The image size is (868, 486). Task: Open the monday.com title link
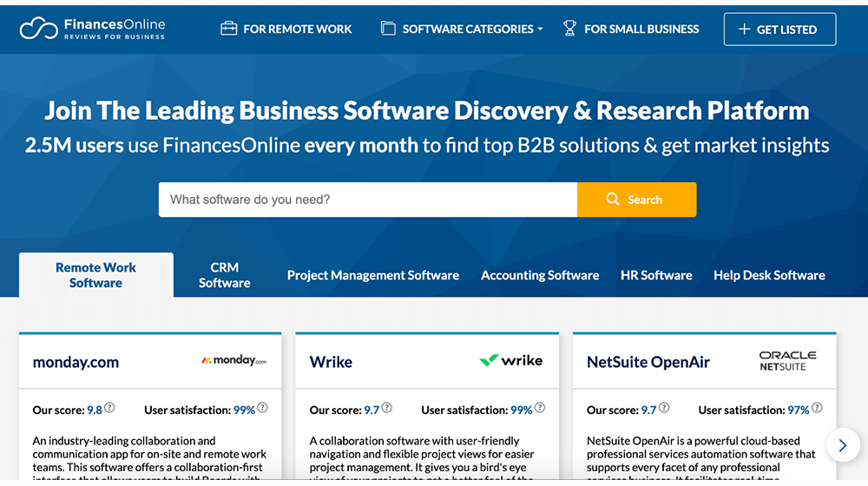[x=76, y=362]
